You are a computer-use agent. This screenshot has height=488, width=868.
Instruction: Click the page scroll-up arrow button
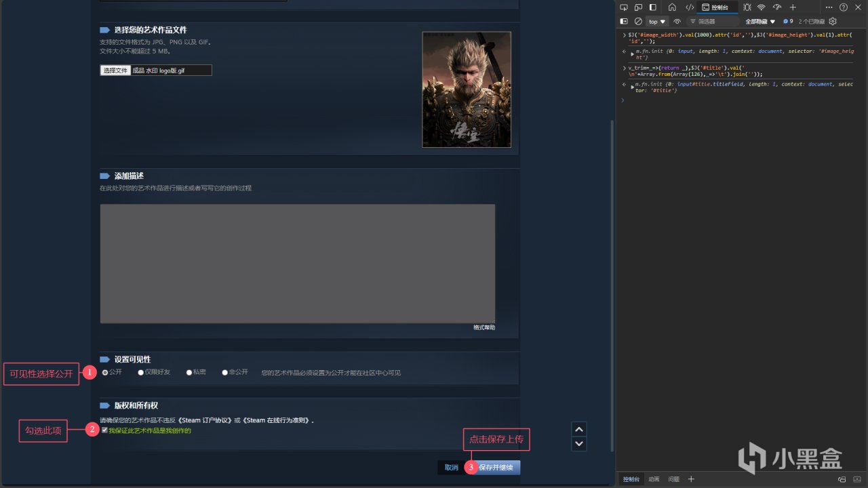(579, 429)
